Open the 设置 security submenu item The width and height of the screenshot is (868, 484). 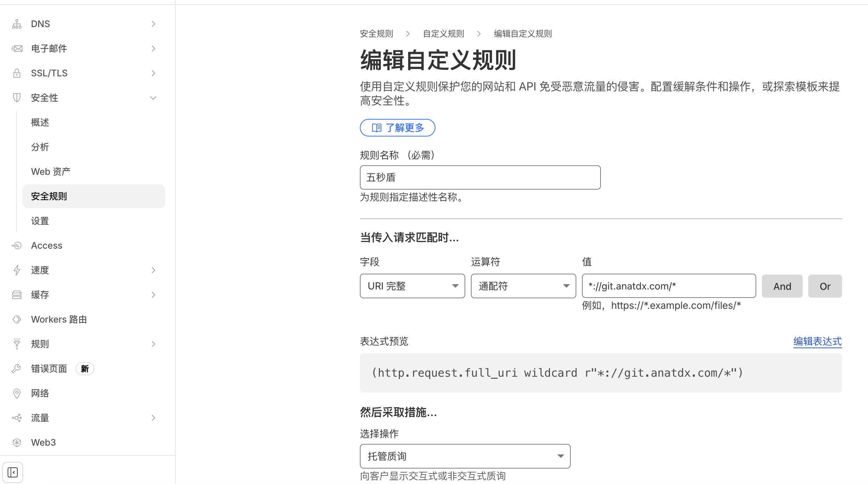40,221
